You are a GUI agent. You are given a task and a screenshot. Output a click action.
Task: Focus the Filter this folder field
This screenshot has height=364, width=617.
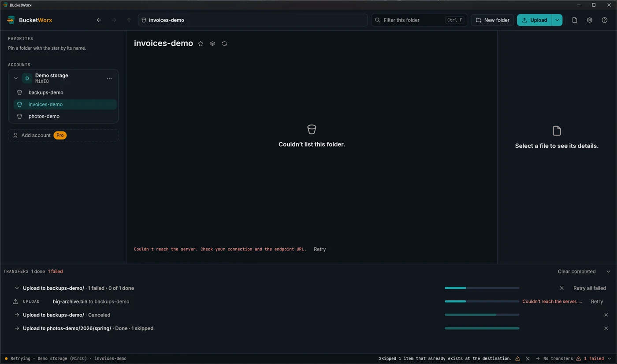coord(419,20)
